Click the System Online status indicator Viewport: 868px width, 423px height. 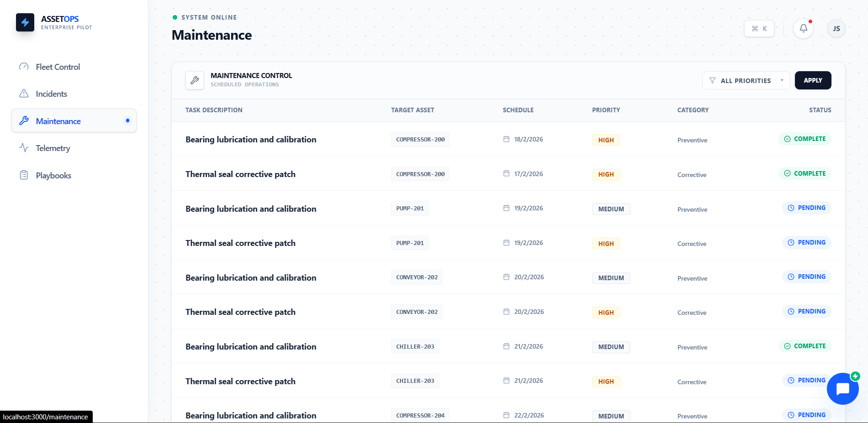point(205,17)
